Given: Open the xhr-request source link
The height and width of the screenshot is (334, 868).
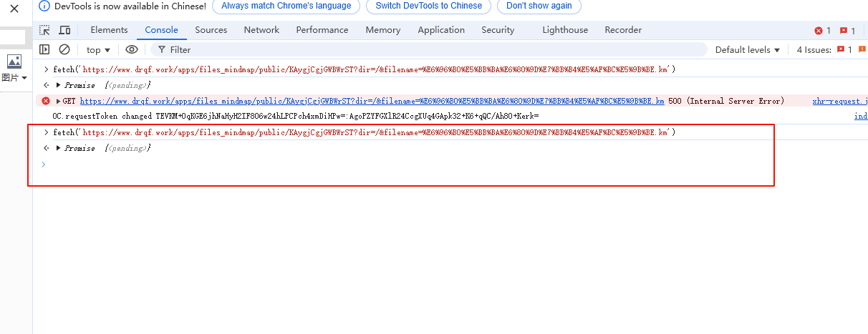Looking at the screenshot, I should pyautogui.click(x=840, y=101).
